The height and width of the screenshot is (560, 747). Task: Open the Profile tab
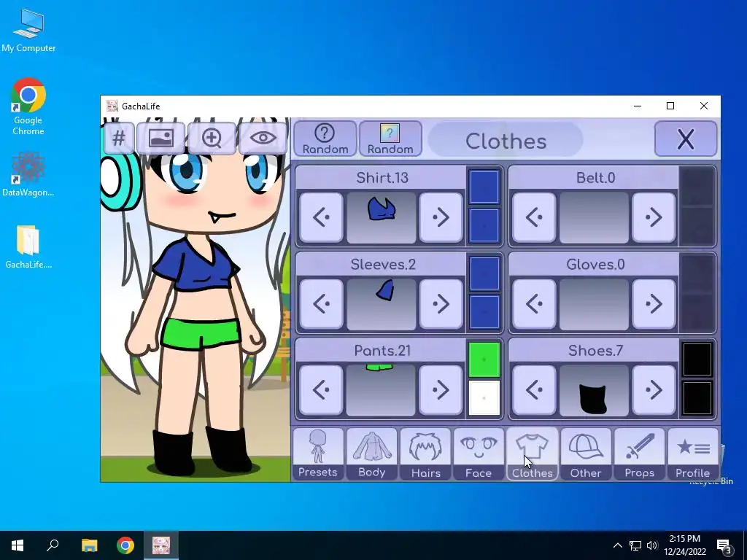[x=693, y=454]
